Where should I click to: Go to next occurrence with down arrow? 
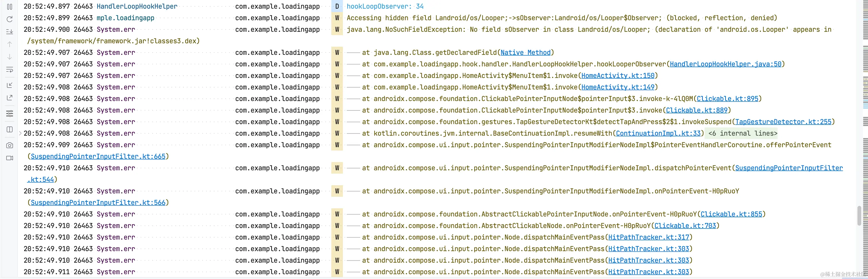point(9,57)
